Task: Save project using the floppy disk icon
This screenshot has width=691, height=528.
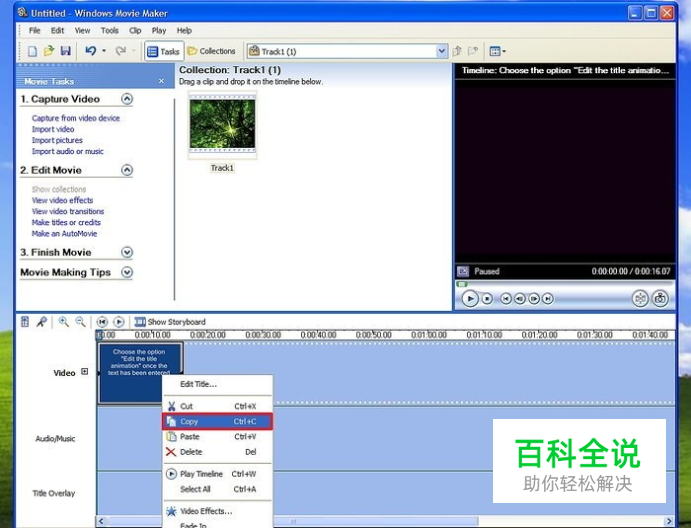Action: (66, 51)
